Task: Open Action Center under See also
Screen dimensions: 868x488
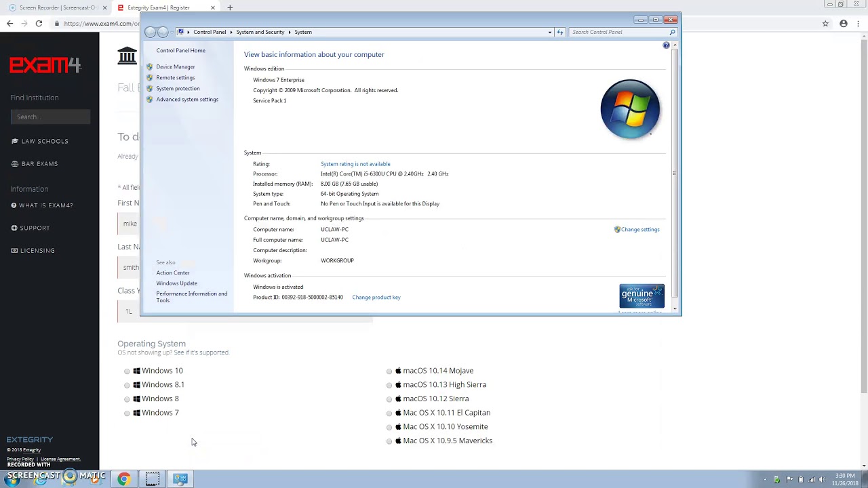Action: [173, 272]
